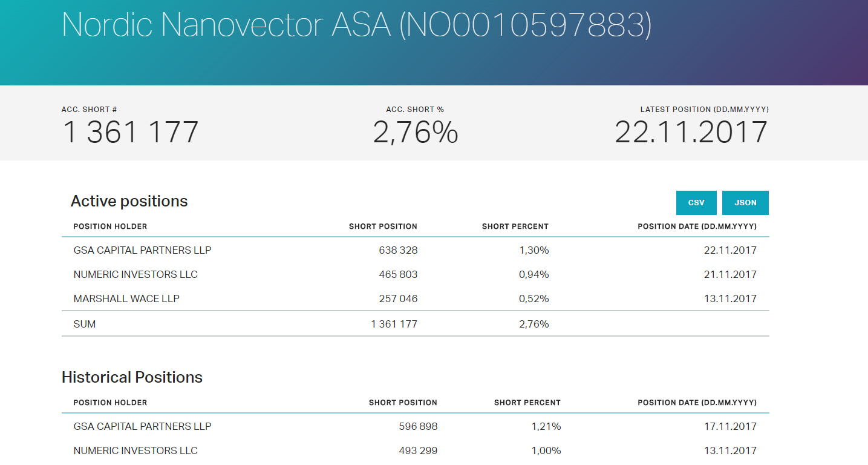Click Position Date header in Active positions
868x465 pixels.
click(697, 226)
